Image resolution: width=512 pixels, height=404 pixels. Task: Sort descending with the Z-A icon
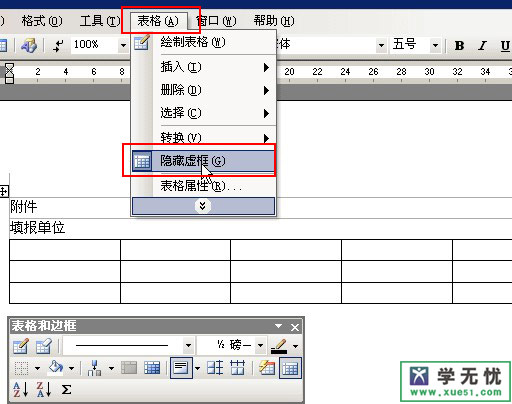coord(44,389)
